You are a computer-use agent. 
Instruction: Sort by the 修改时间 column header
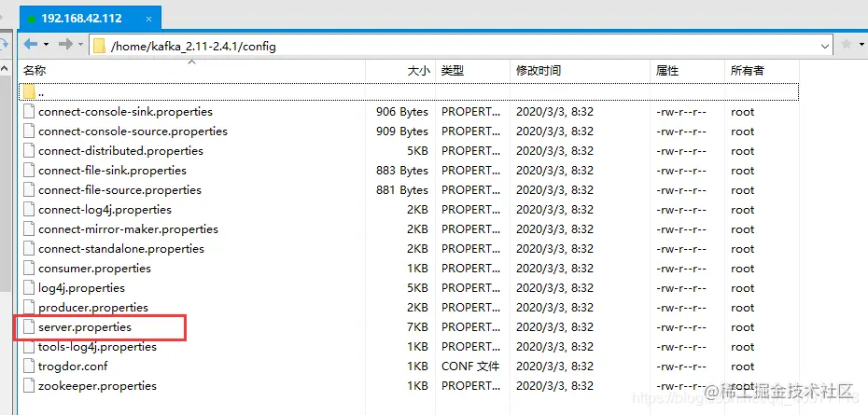(580, 70)
